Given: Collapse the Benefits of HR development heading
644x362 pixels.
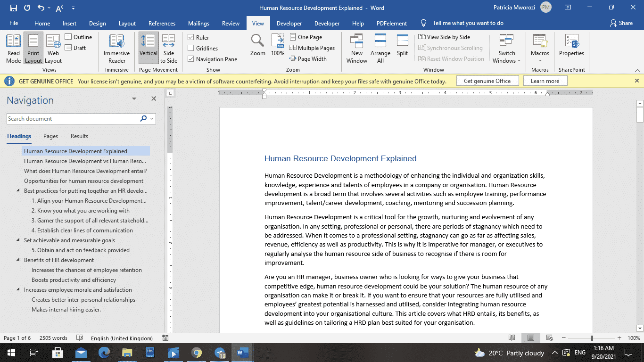Looking at the screenshot, I should tap(17, 260).
